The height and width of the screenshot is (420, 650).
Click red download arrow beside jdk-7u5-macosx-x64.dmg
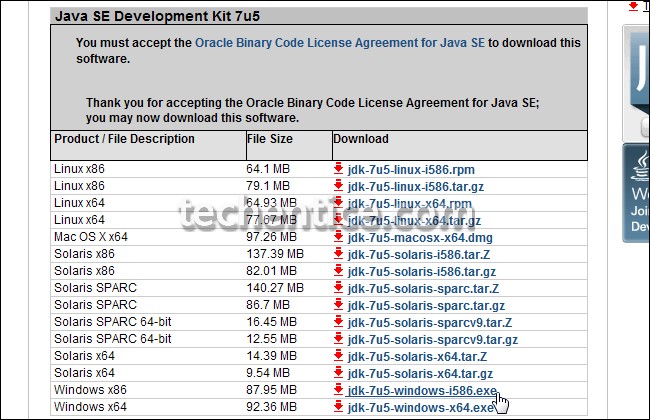point(338,236)
